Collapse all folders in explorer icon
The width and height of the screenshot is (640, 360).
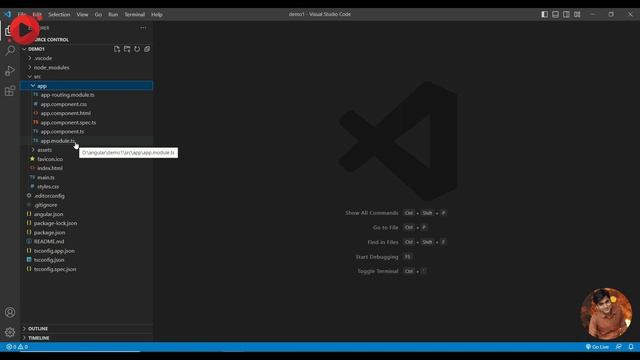[147, 49]
